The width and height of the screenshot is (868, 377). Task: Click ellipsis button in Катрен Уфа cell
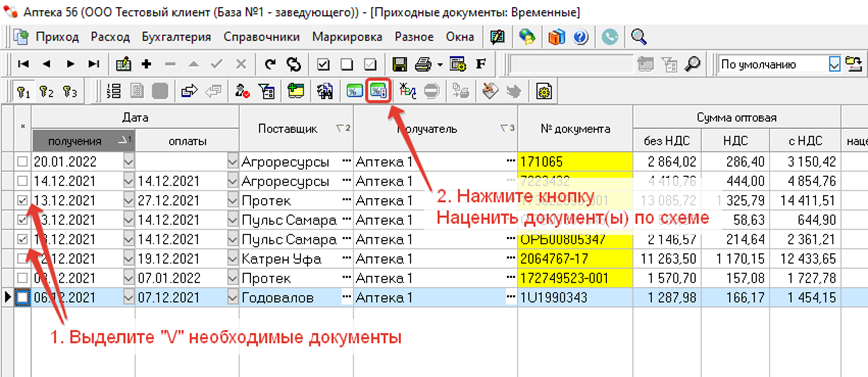click(x=347, y=259)
